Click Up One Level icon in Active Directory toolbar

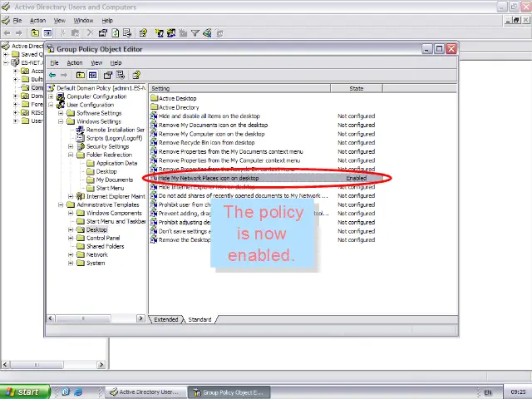[x=35, y=33]
